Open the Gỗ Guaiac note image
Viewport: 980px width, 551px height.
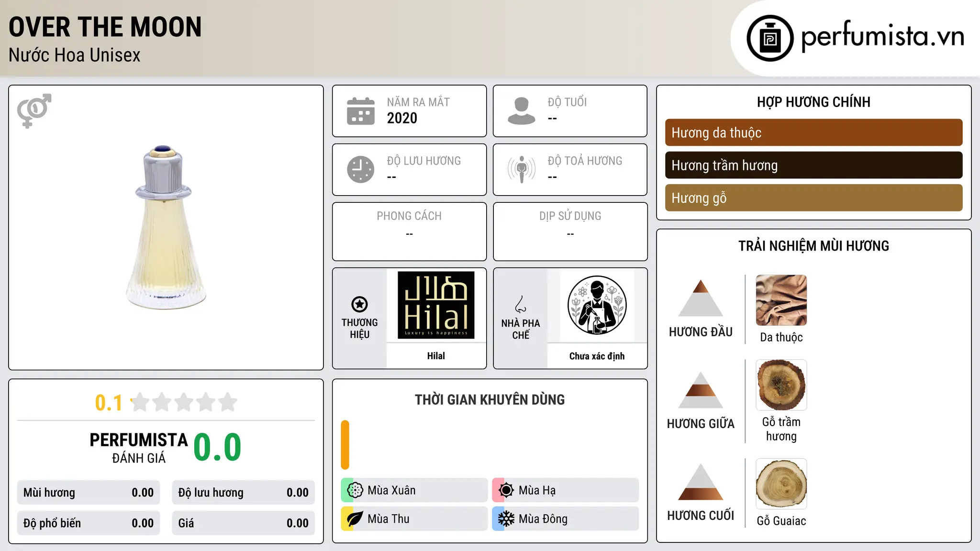click(x=781, y=484)
